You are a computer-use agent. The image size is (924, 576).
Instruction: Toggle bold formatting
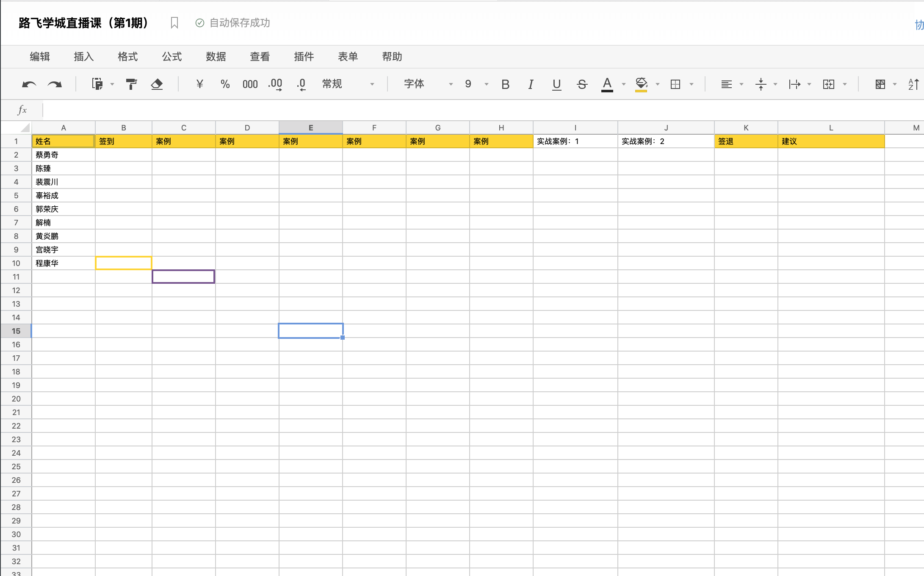[x=505, y=84]
